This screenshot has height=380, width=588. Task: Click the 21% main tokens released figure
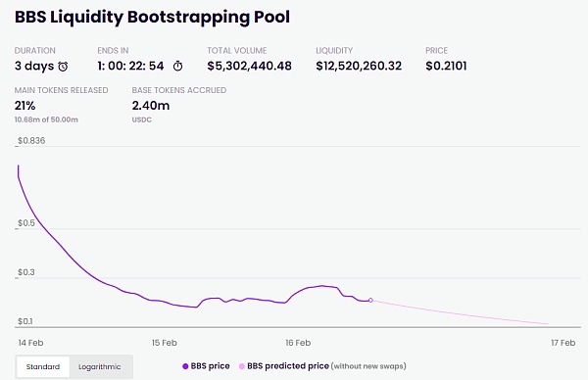[x=25, y=106]
